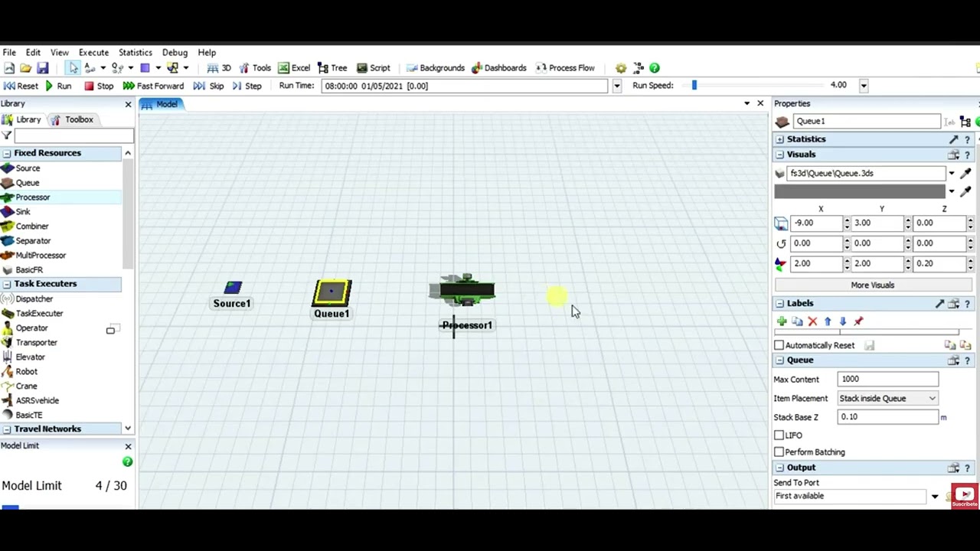The width and height of the screenshot is (980, 551).
Task: Open the Run Time dropdown arrow
Action: (616, 86)
